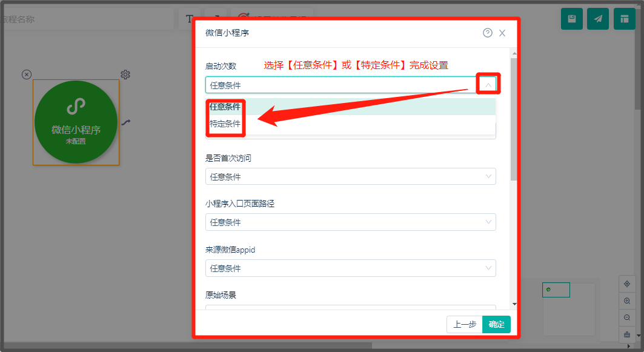Screen dimensions: 644x352
Task: Click the 上一步 button
Action: [465, 325]
